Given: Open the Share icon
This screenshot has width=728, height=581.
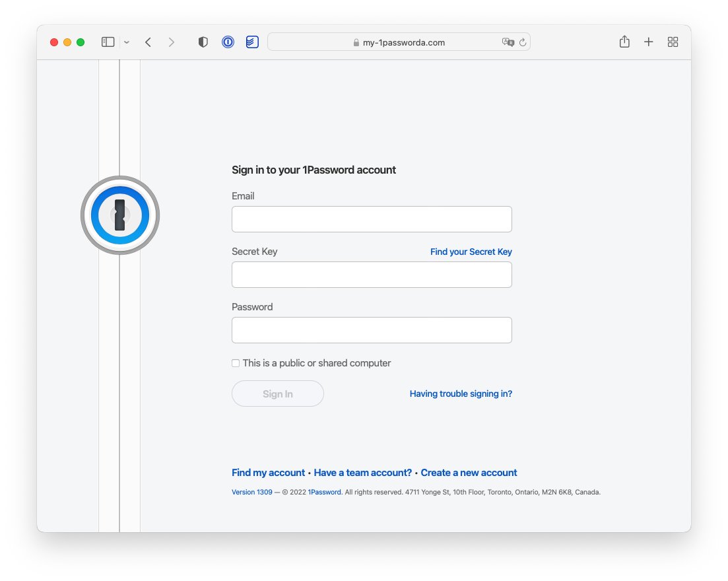Looking at the screenshot, I should [x=624, y=42].
